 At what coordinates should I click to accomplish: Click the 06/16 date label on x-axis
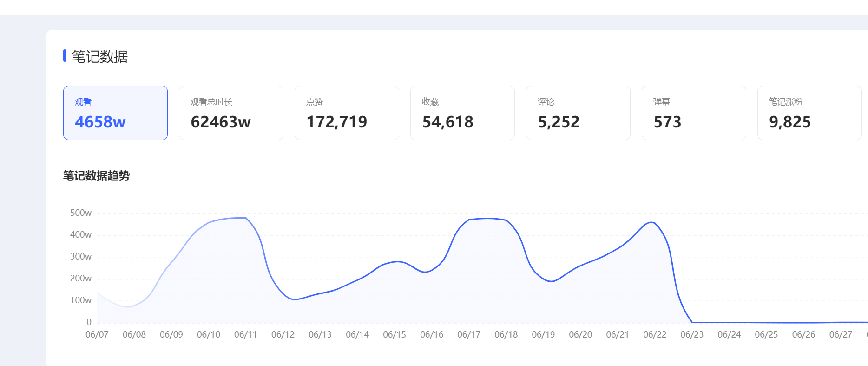pyautogui.click(x=432, y=335)
